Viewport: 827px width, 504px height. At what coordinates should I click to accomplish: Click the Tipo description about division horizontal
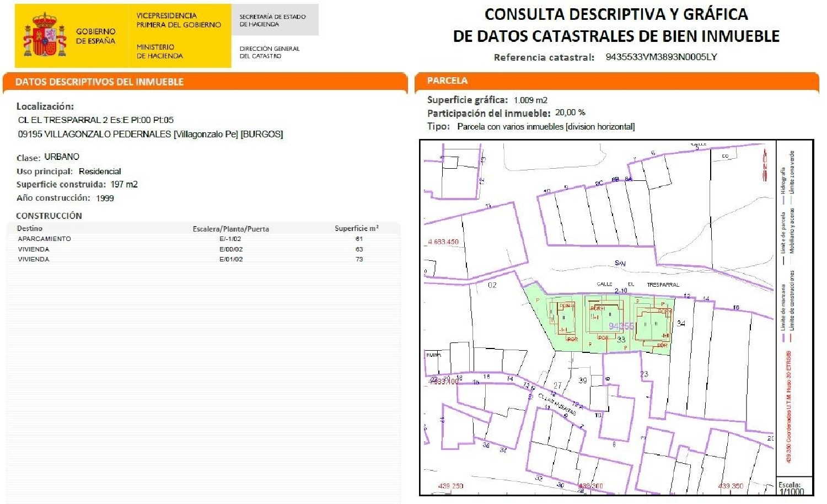click(546, 126)
